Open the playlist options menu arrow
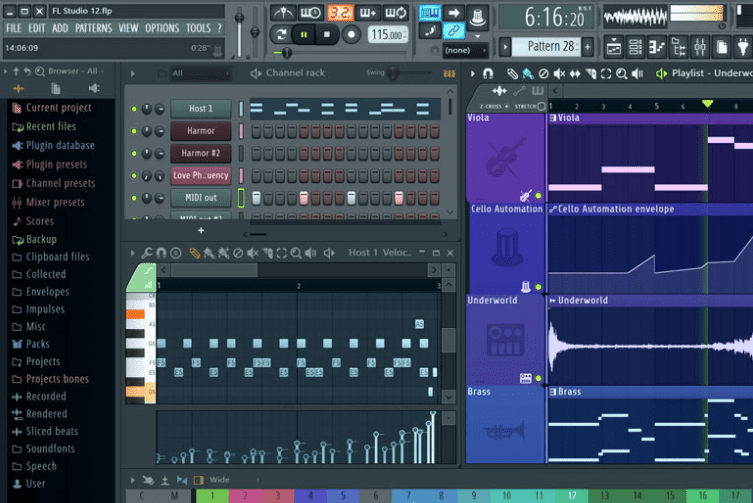The height and width of the screenshot is (503, 753). click(473, 74)
